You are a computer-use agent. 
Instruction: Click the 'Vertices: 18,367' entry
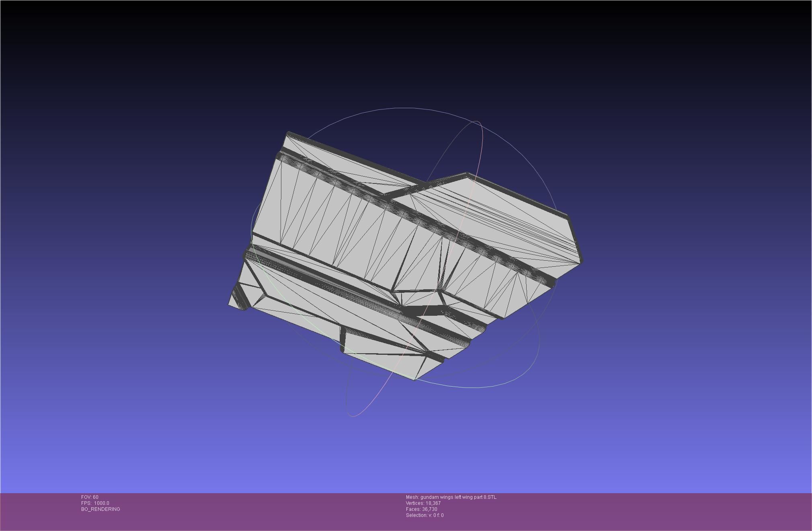423,503
